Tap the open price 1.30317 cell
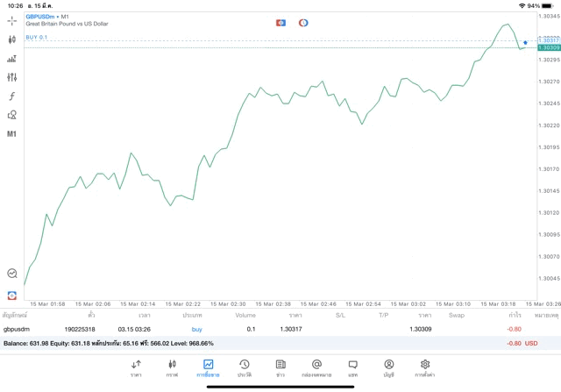The image size is (561, 392). (x=291, y=329)
